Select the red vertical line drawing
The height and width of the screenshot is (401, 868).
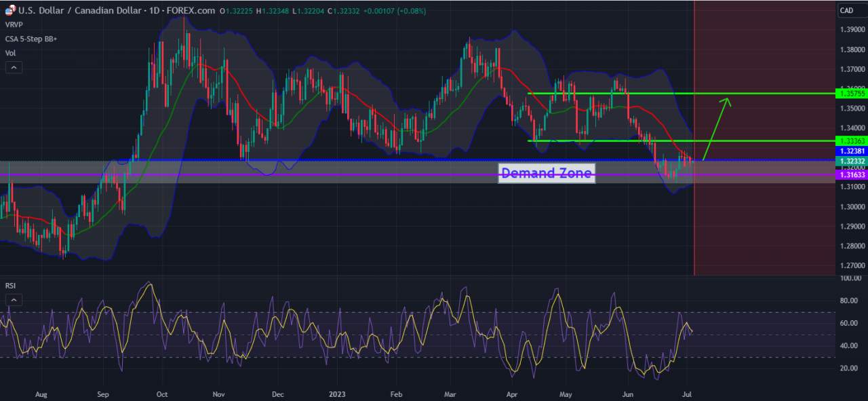(694, 138)
